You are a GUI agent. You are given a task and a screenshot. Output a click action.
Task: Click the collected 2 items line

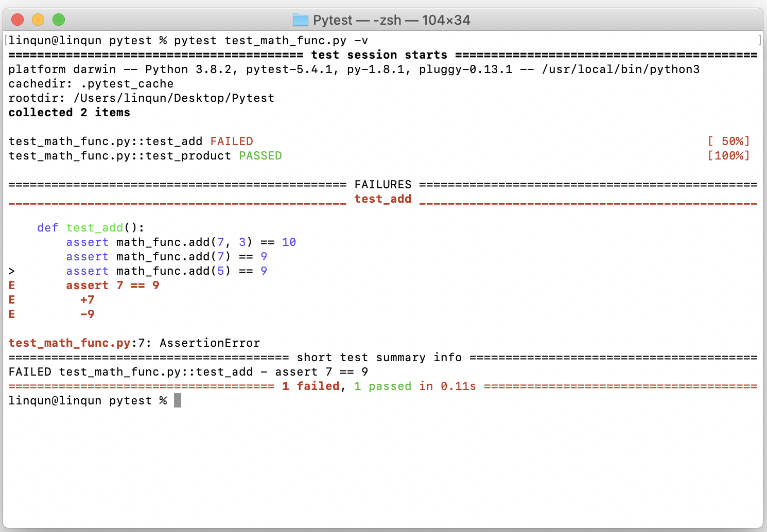69,112
